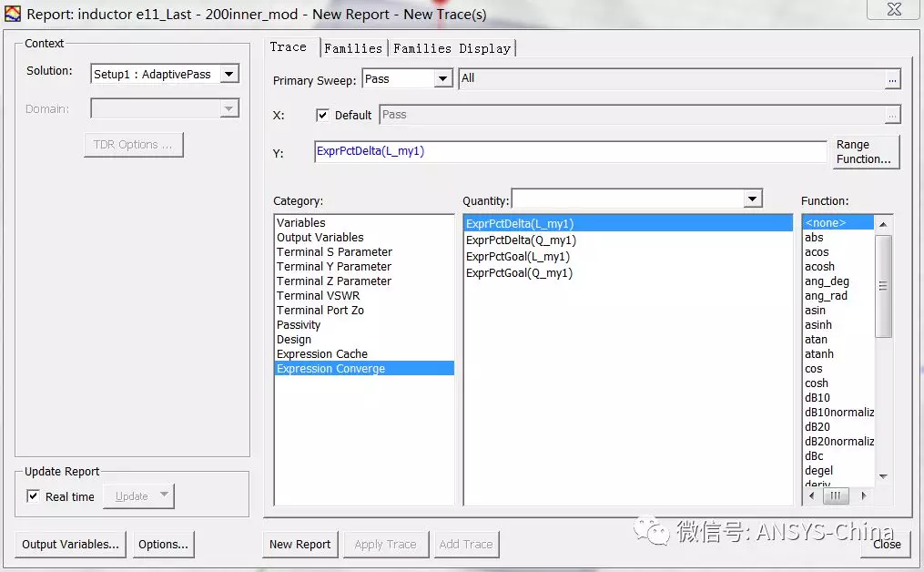This screenshot has height=572, width=924.
Task: Click the Range Function button
Action: pyautogui.click(x=866, y=152)
